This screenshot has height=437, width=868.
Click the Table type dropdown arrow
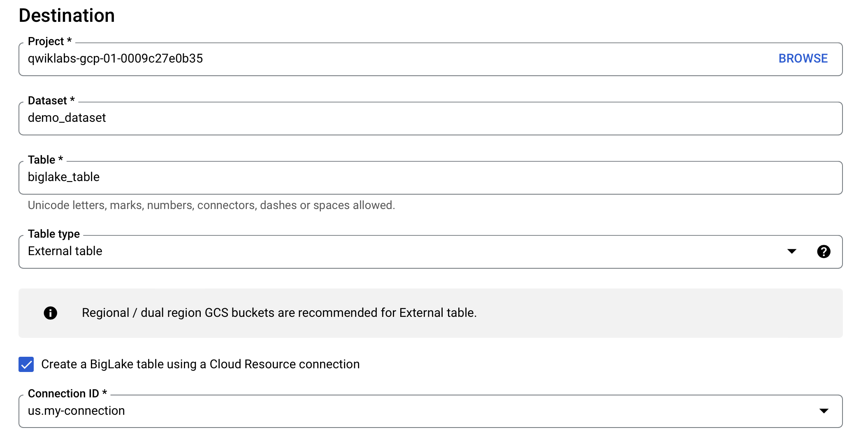[791, 251]
